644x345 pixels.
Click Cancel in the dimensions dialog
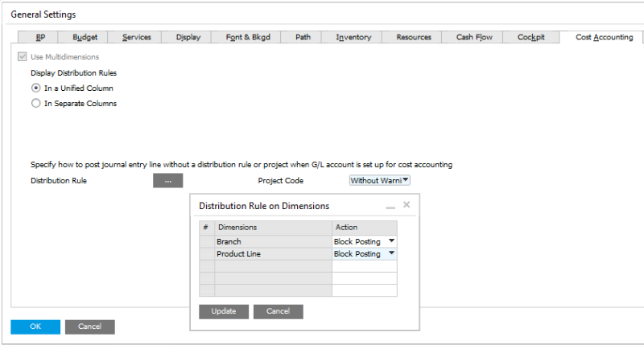(278, 311)
